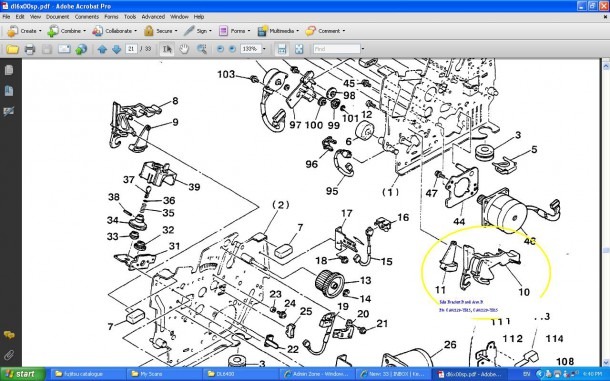The width and height of the screenshot is (610, 381).
Task: Open the Comments panel in the sidebar
Action: click(x=9, y=335)
